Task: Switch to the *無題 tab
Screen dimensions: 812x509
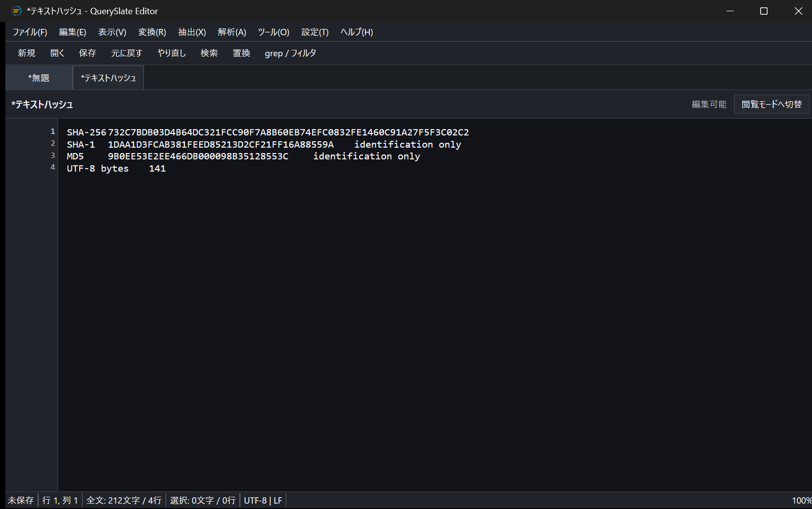Action: [39, 78]
